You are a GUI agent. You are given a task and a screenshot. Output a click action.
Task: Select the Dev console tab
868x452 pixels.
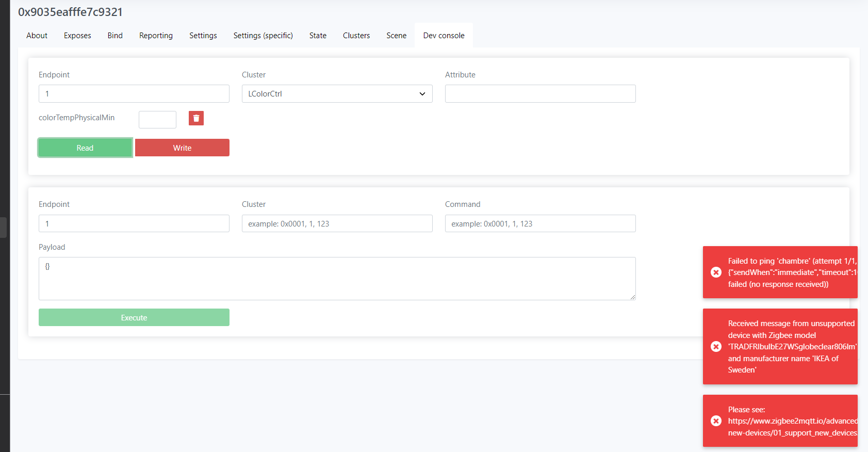tap(444, 36)
